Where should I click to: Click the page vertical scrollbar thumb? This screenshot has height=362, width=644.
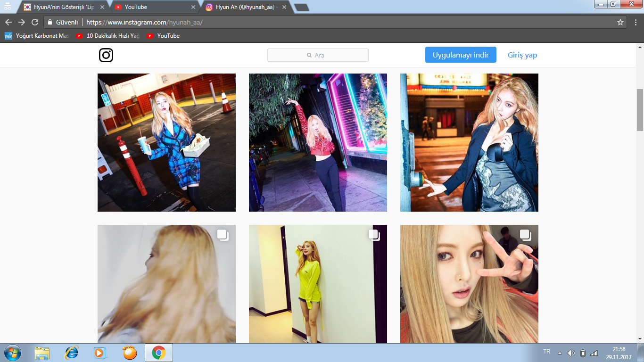640,109
